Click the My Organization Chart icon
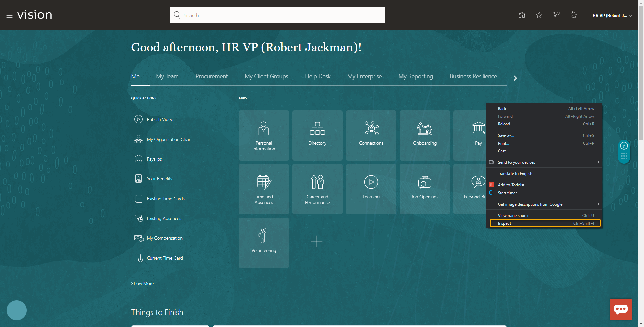 pos(138,139)
